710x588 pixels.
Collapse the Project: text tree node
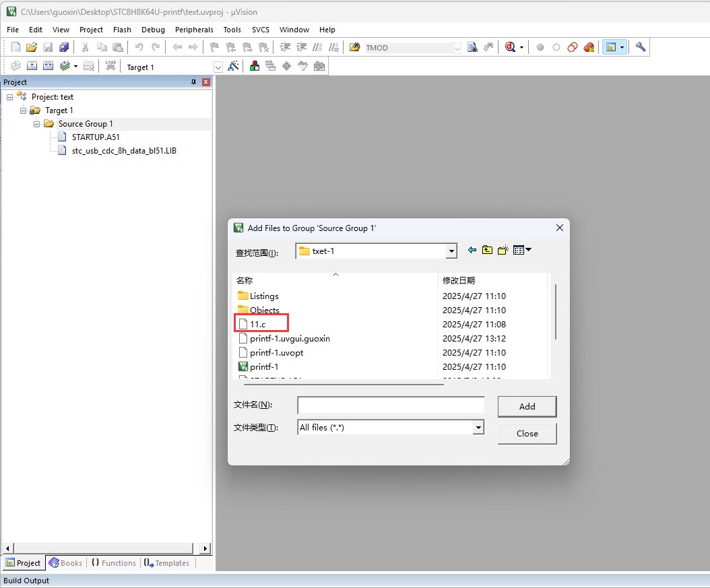click(9, 97)
